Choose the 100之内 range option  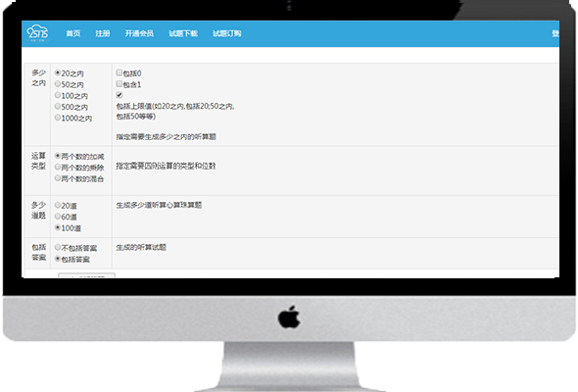58,95
